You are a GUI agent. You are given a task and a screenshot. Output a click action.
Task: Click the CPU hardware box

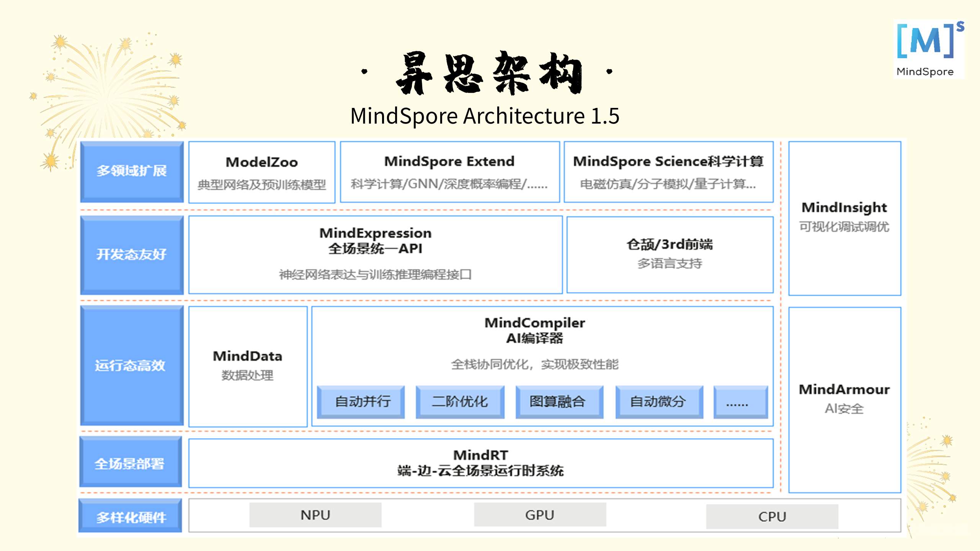[x=772, y=517]
